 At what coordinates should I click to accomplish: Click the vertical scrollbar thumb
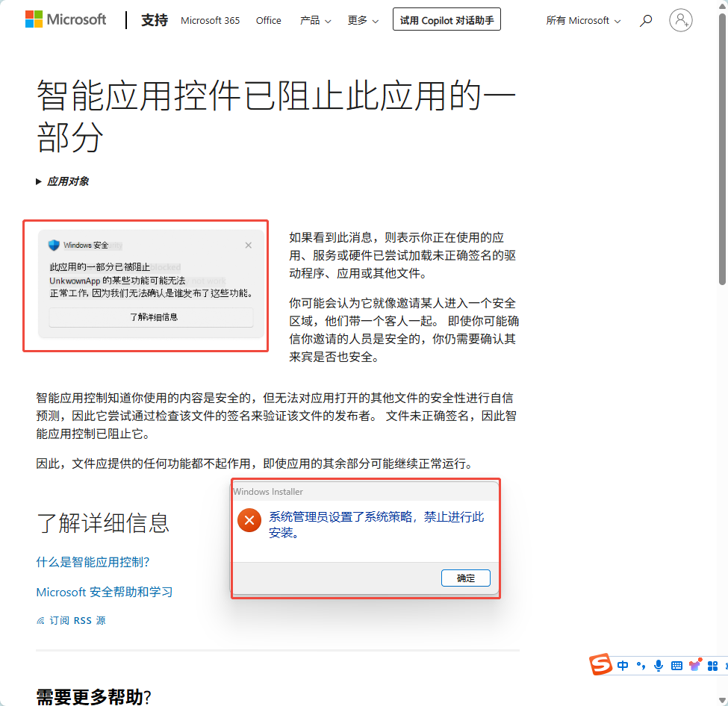click(x=722, y=149)
